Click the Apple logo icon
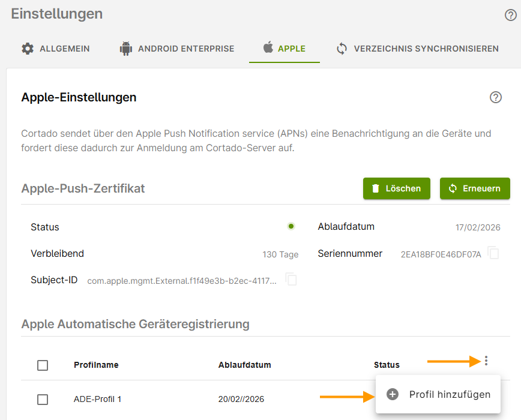The image size is (521, 420). click(268, 47)
